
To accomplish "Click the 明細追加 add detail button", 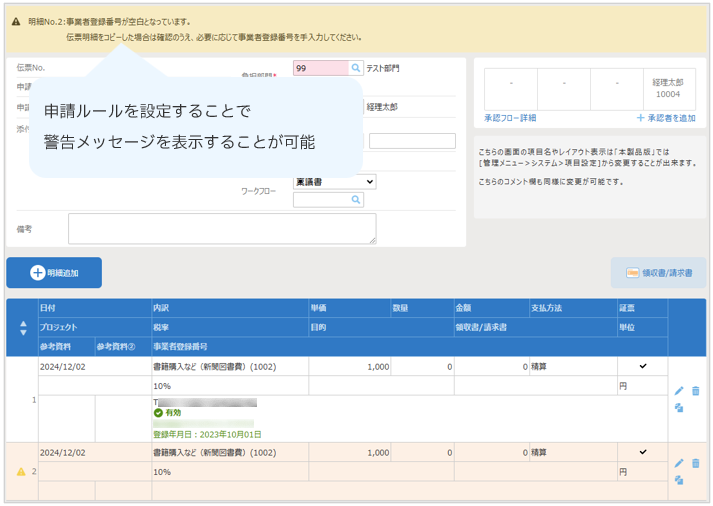I will [x=54, y=272].
